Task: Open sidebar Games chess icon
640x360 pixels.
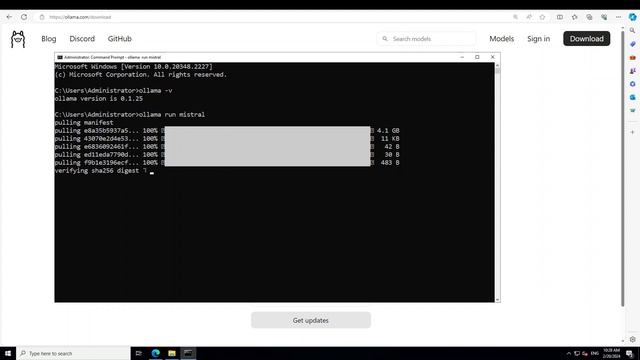Action: [x=632, y=71]
